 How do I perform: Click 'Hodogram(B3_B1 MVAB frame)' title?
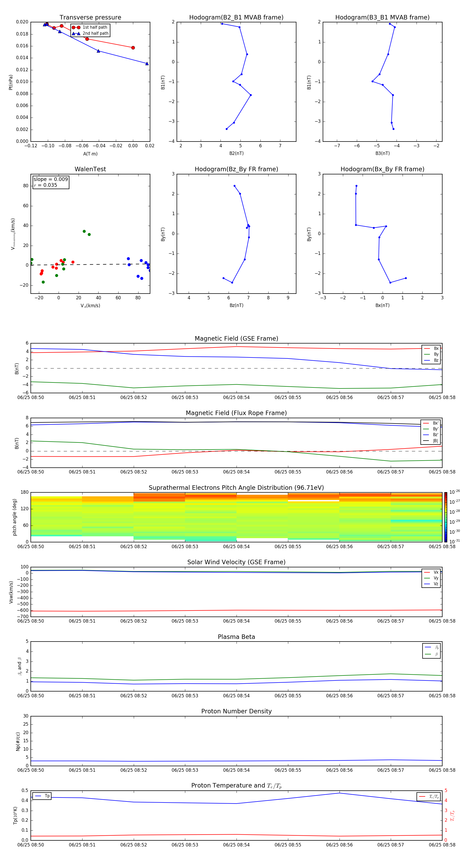click(382, 18)
